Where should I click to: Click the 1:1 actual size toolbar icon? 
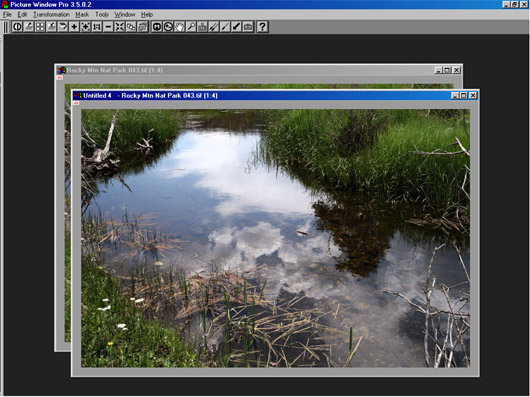[97, 27]
